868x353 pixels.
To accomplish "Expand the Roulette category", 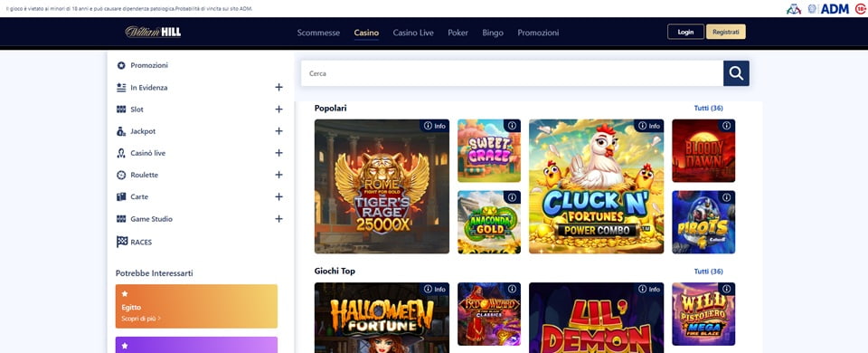I will point(279,175).
